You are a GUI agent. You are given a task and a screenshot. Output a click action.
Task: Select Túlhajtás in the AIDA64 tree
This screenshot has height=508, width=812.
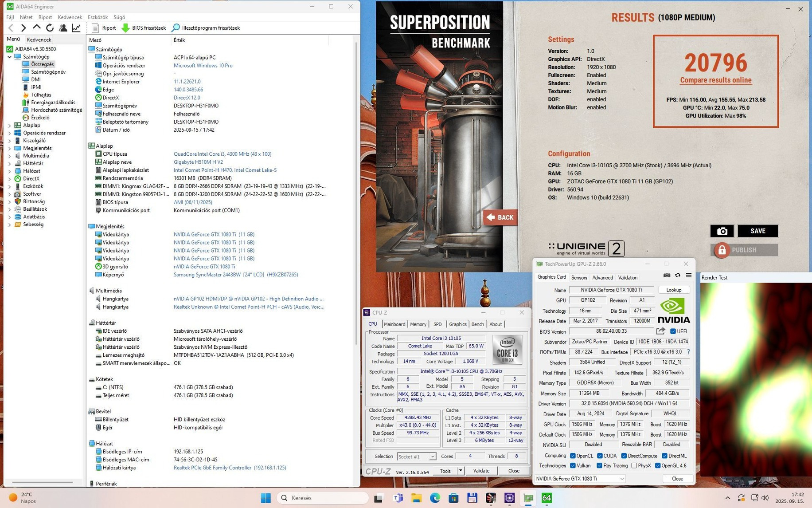pos(41,95)
